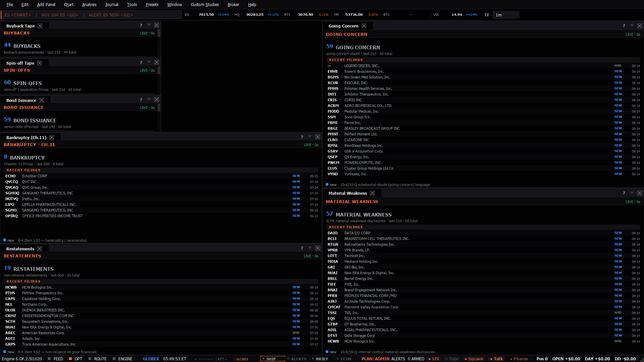This screenshot has height=362, width=644.
Task: Toggle the SHIP mode button
Action: [272, 359]
